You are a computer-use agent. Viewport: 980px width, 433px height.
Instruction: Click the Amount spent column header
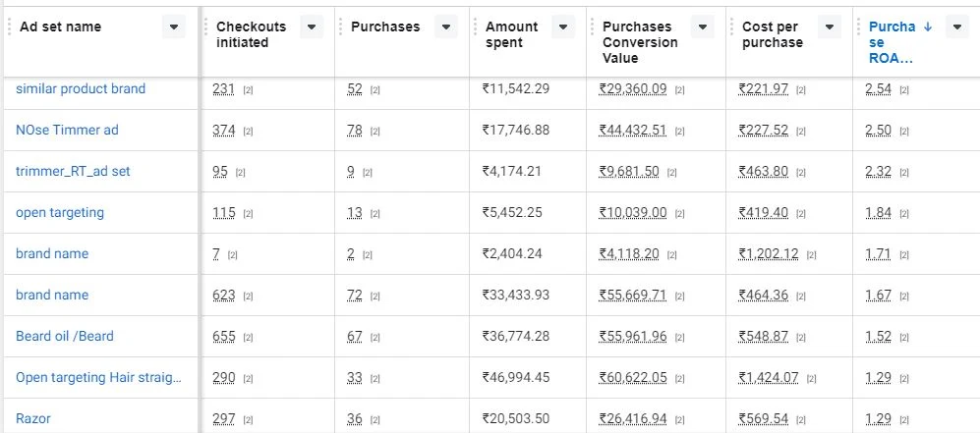point(511,34)
